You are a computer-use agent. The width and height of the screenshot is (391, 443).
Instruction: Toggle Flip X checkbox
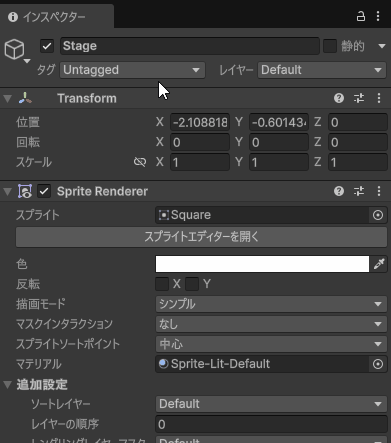[162, 284]
